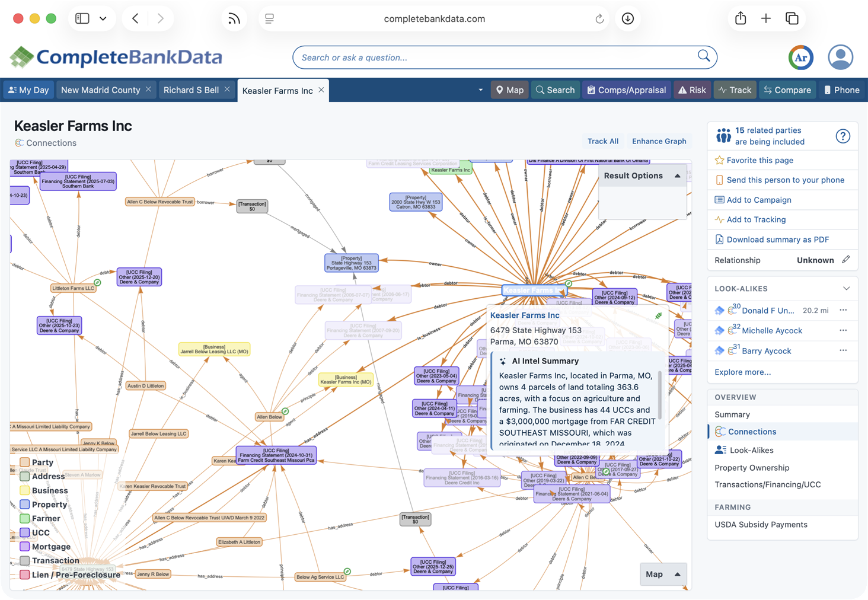Open more options for Donald F Un... look-alike
Image resolution: width=868 pixels, height=600 pixels.
[x=843, y=310]
